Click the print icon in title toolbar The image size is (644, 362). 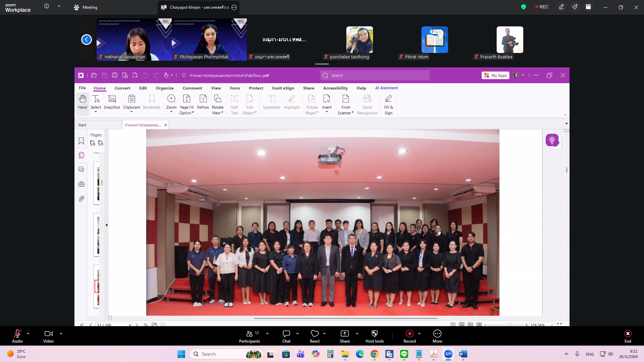(114, 75)
